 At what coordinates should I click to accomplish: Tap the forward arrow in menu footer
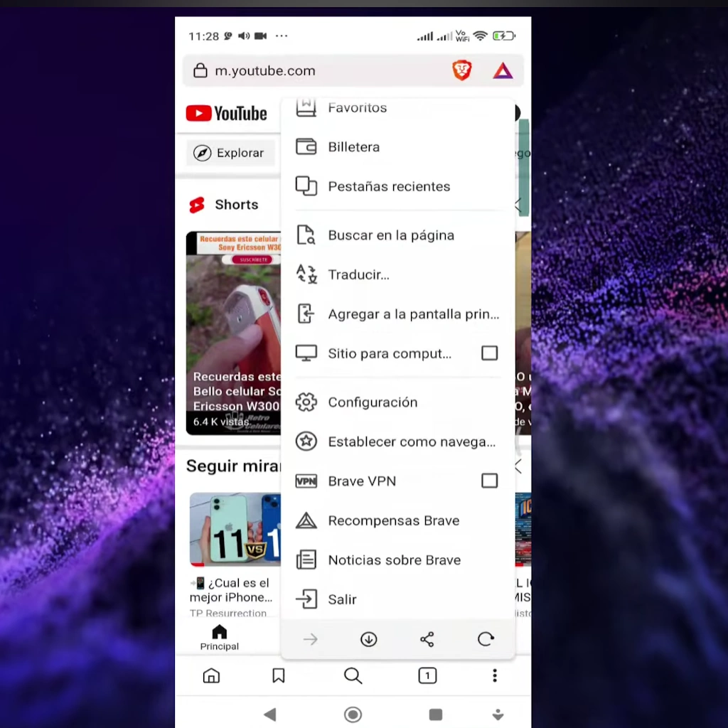pos(310,639)
